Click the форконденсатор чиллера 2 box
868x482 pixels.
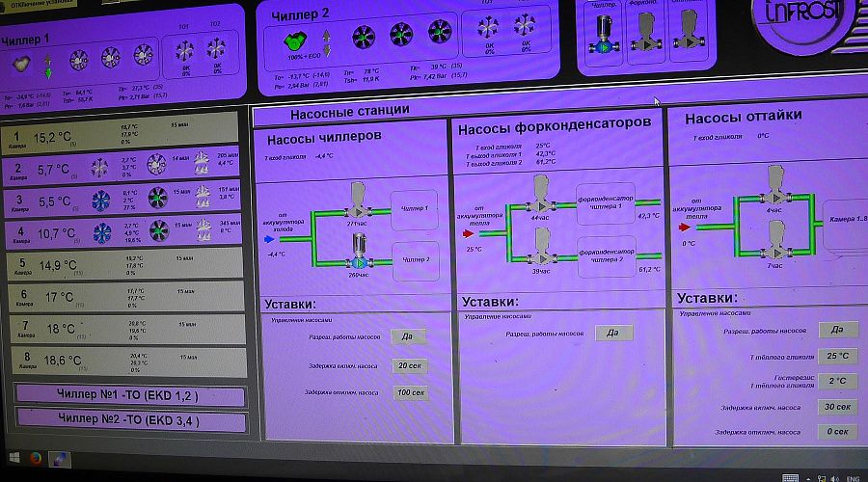[x=607, y=256]
